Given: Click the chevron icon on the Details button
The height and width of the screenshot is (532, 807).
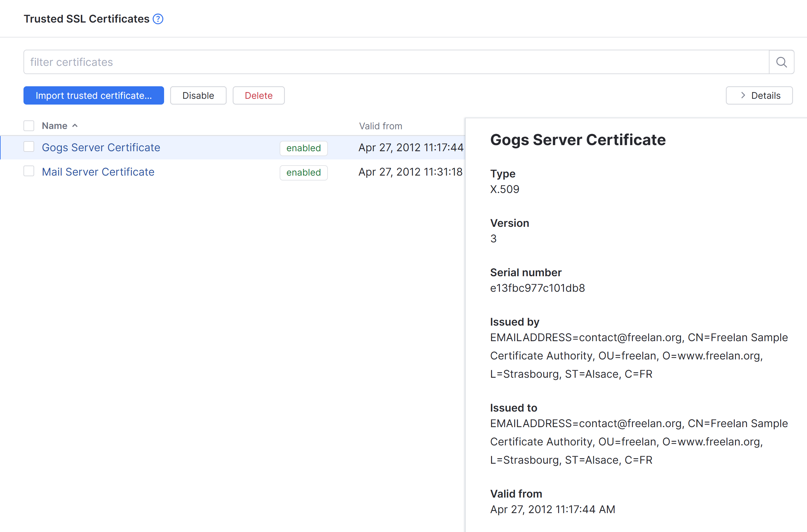Looking at the screenshot, I should [x=743, y=95].
